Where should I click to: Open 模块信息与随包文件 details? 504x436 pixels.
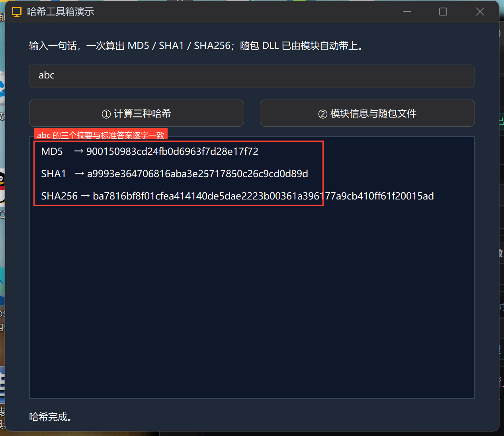click(367, 113)
